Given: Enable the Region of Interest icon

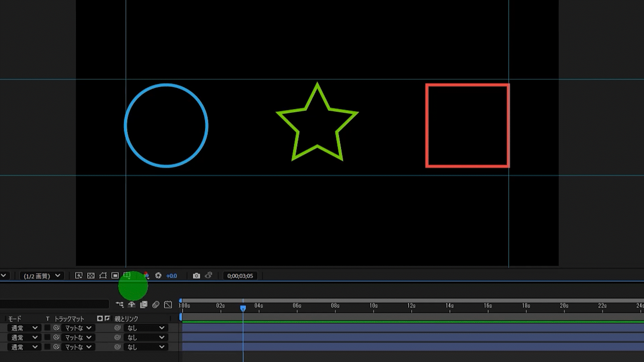Looking at the screenshot, I should pyautogui.click(x=115, y=276).
